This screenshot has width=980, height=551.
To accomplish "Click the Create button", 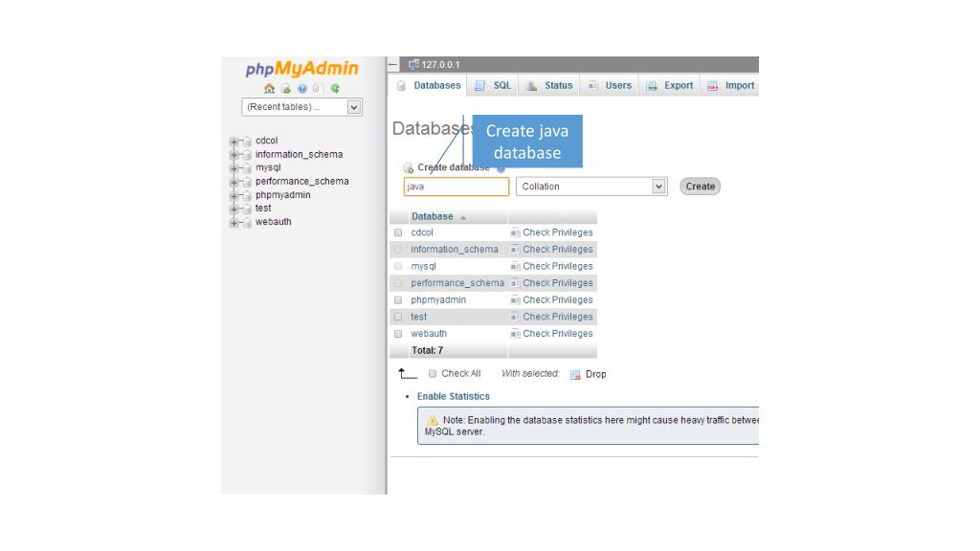I will pyautogui.click(x=700, y=187).
